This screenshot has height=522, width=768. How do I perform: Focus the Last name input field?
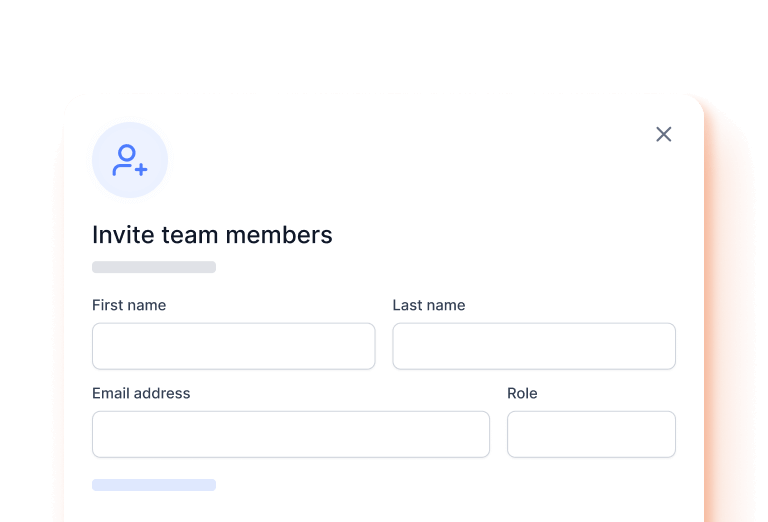coord(533,346)
